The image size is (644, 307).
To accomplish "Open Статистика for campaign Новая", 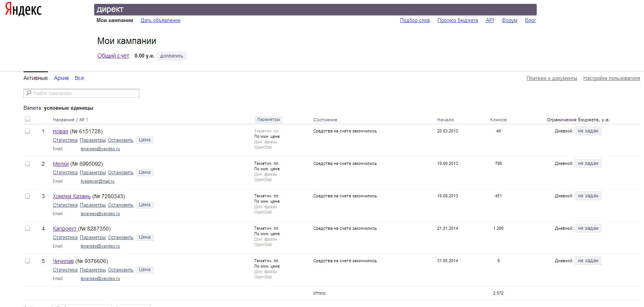I will pos(65,140).
